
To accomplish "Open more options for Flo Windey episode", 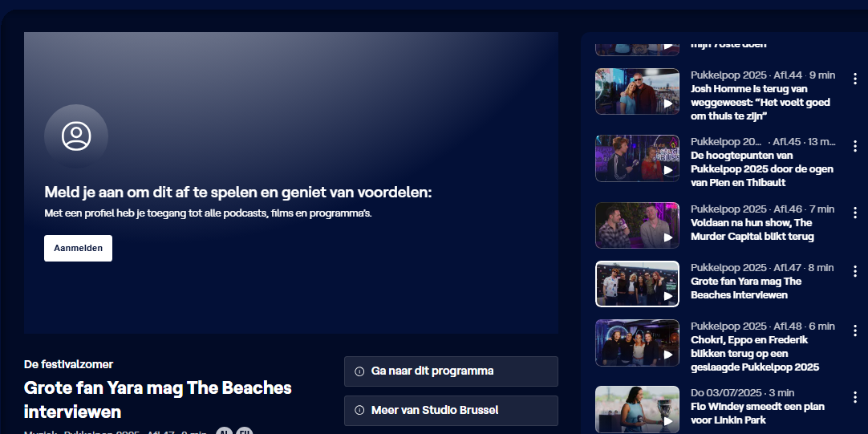I will pyautogui.click(x=854, y=397).
